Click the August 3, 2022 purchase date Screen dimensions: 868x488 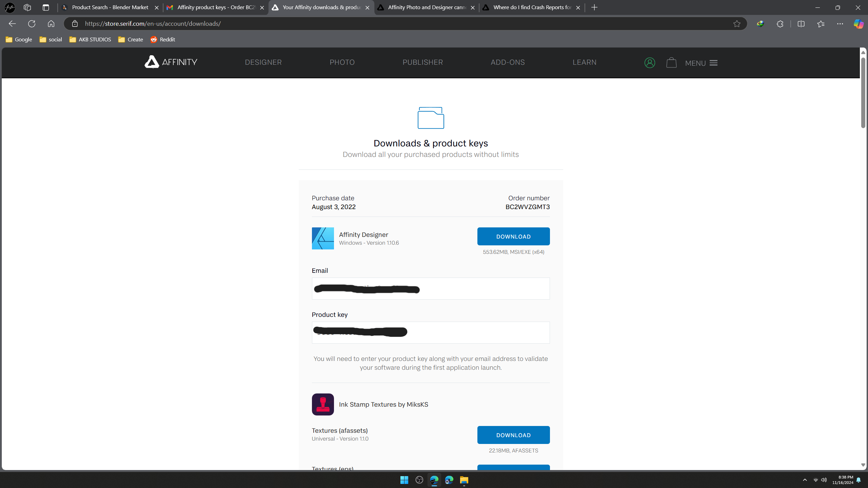(334, 207)
